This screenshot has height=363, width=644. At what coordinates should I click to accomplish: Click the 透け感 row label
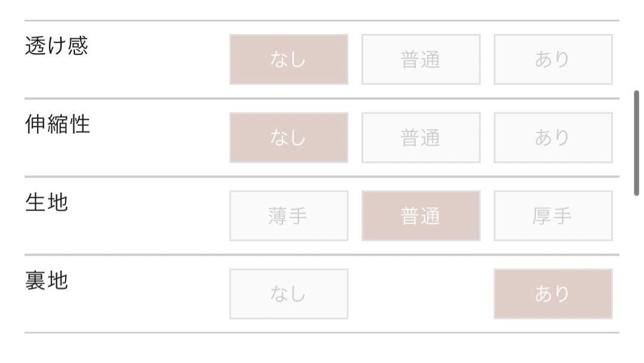(x=57, y=45)
